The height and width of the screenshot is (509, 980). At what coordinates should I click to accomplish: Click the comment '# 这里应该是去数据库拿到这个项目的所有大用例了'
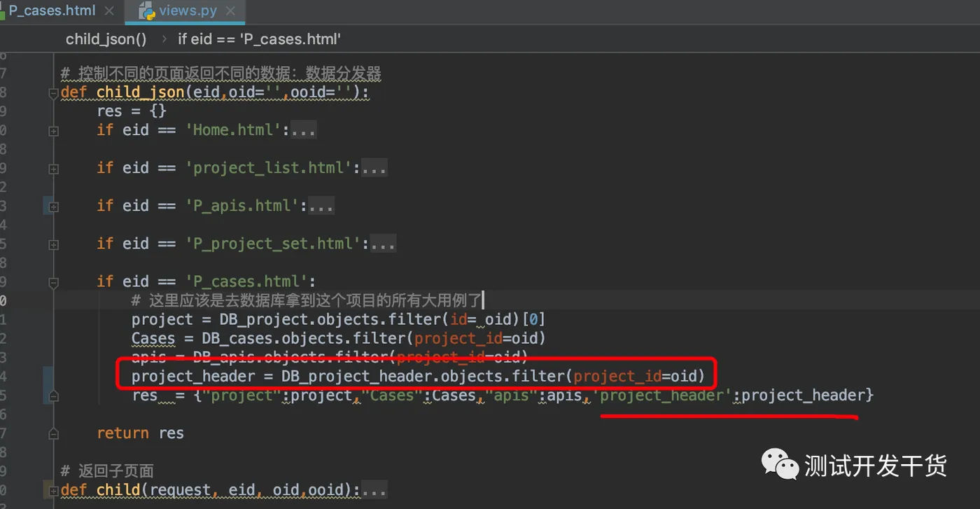click(307, 300)
